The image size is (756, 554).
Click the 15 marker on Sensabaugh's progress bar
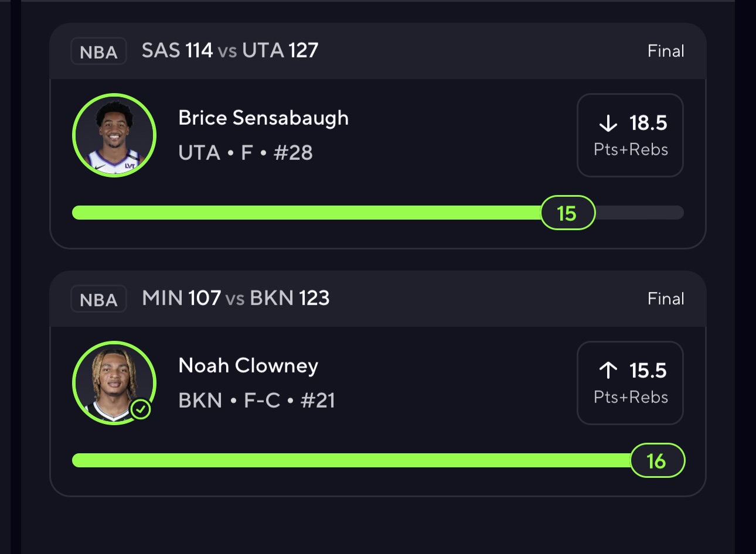[x=567, y=213]
